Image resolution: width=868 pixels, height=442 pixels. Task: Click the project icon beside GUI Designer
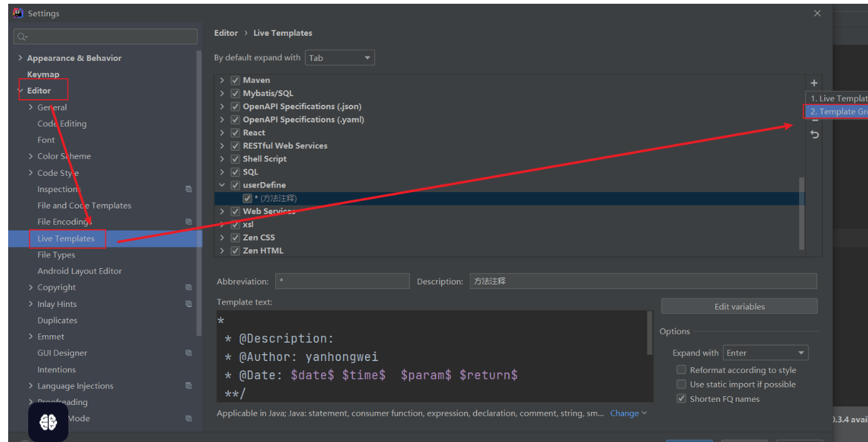click(x=189, y=353)
